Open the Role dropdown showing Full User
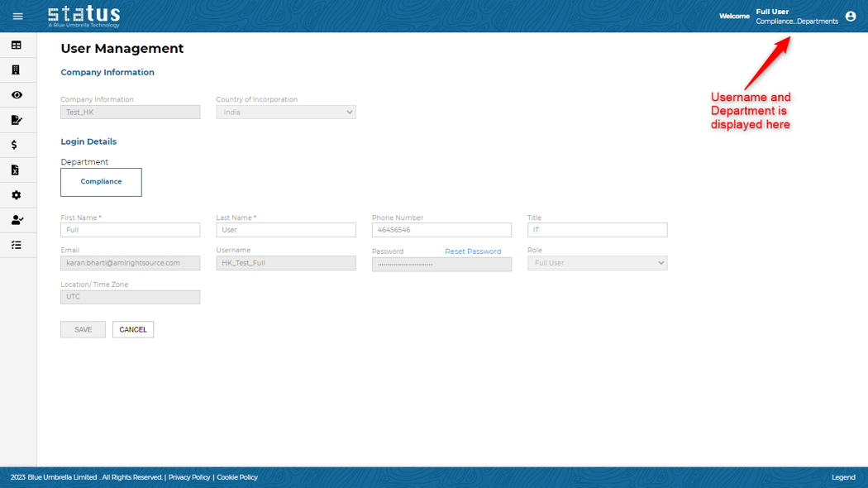The height and width of the screenshot is (488, 868). [597, 262]
